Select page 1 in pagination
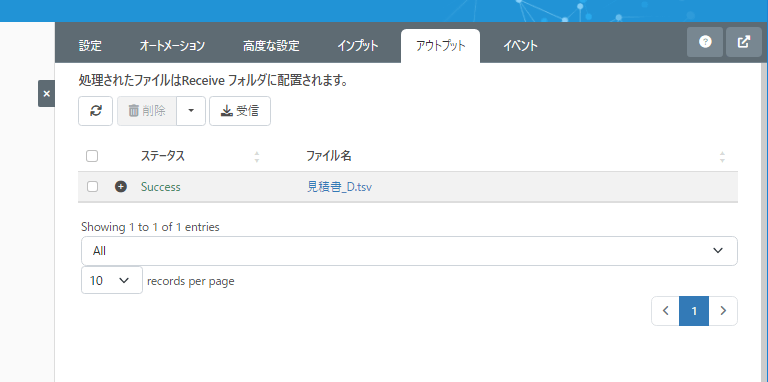The width and height of the screenshot is (768, 382). coord(694,311)
